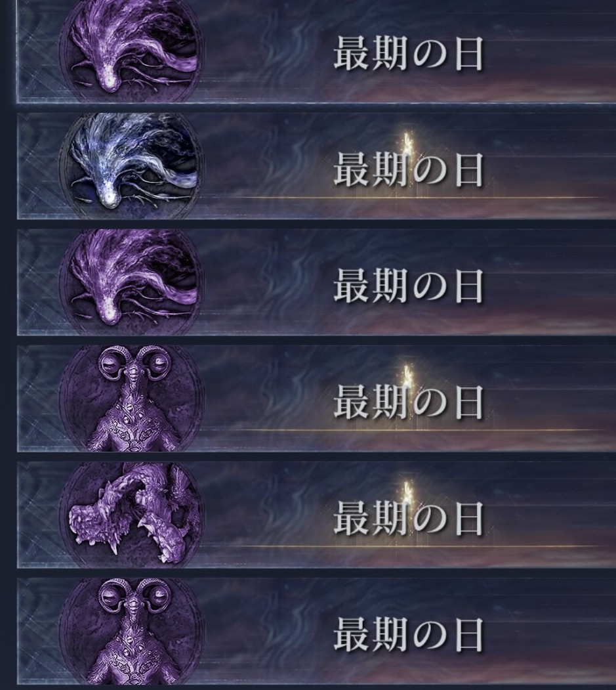Click 最期の日 text in the highlighted top row
616x690 pixels.
[x=409, y=54]
